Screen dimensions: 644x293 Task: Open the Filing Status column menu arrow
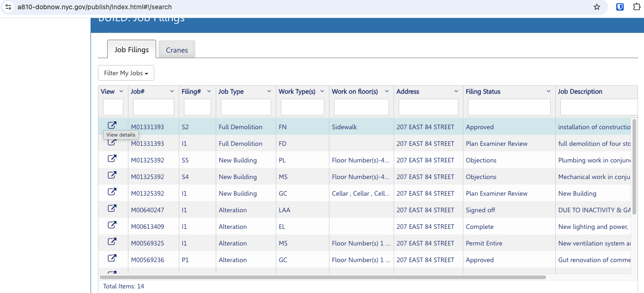(548, 91)
